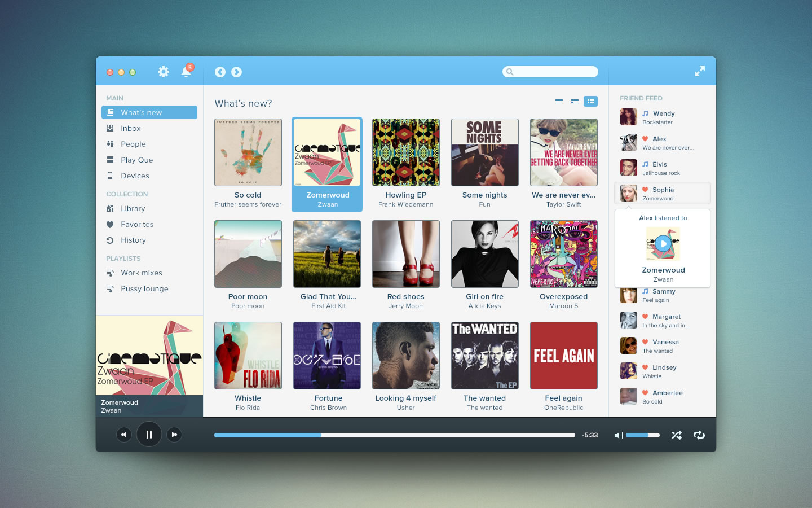The image size is (812, 508).
Task: Select What's new in sidebar
Action: click(149, 112)
